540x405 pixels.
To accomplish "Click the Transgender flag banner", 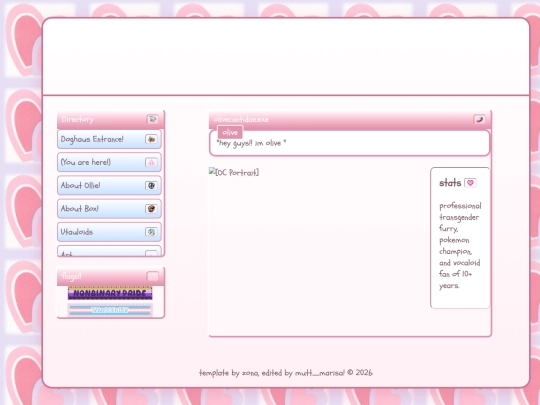I will (110, 310).
